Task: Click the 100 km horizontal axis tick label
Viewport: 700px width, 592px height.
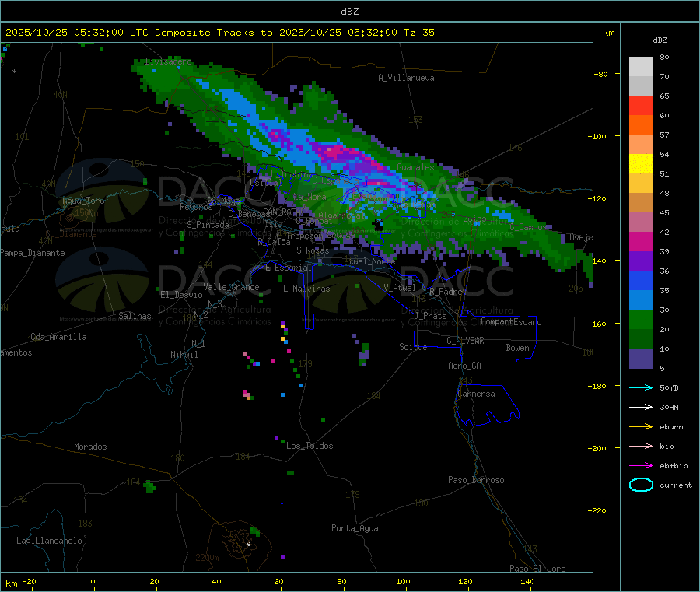Action: pyautogui.click(x=403, y=581)
